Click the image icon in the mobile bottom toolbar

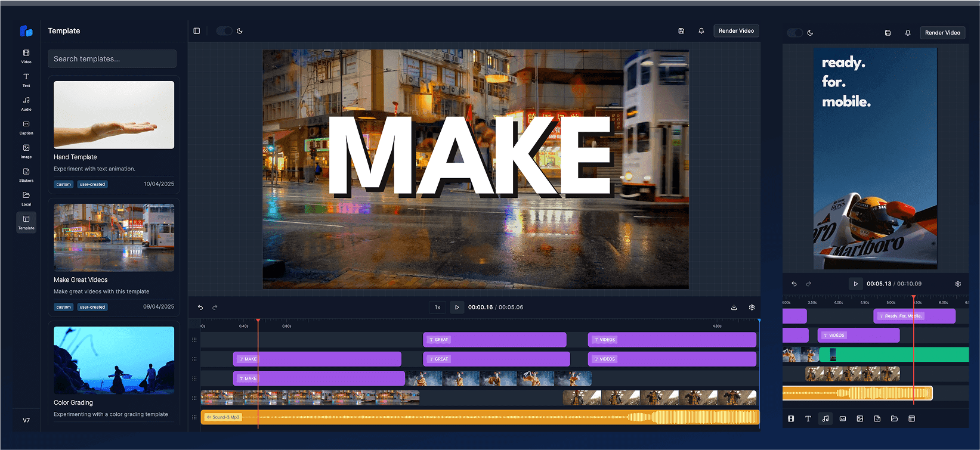tap(860, 418)
